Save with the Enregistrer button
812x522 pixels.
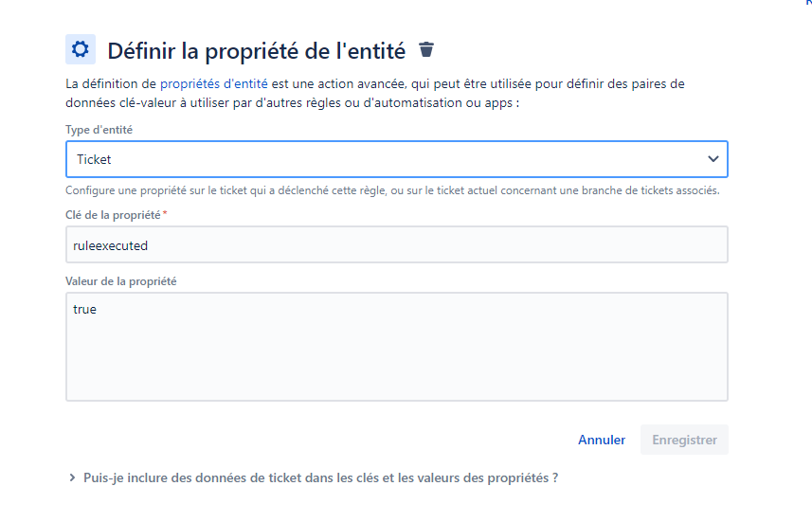[x=684, y=440]
